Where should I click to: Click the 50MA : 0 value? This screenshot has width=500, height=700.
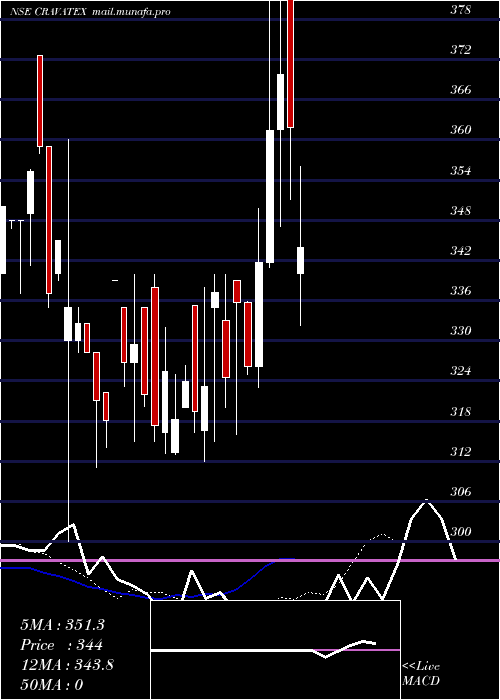pos(52,685)
